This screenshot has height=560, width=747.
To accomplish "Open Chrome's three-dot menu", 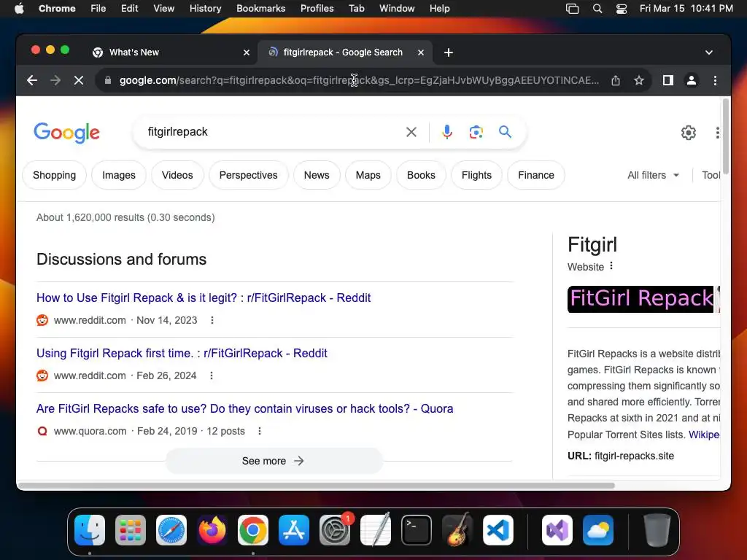I will [715, 80].
